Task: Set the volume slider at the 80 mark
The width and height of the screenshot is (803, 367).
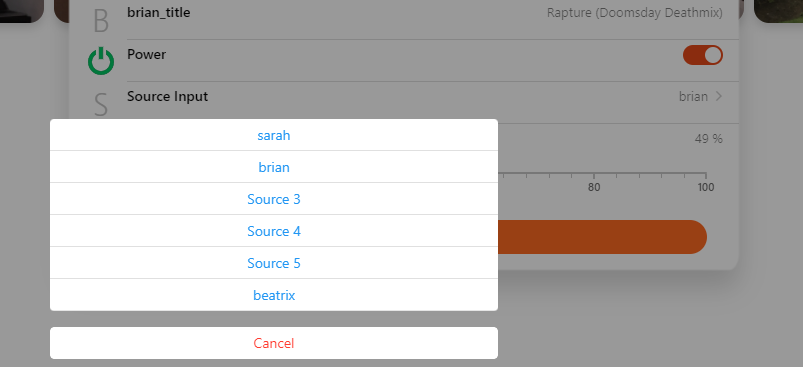Action: [594, 175]
